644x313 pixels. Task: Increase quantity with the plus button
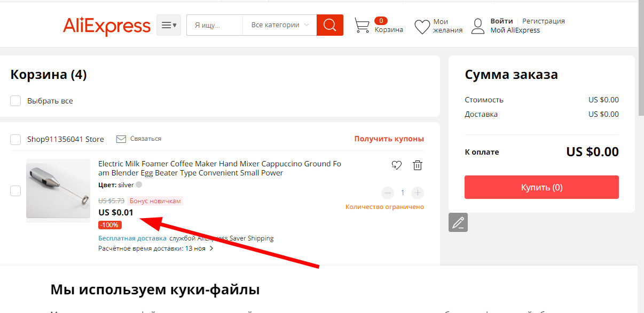tap(418, 192)
